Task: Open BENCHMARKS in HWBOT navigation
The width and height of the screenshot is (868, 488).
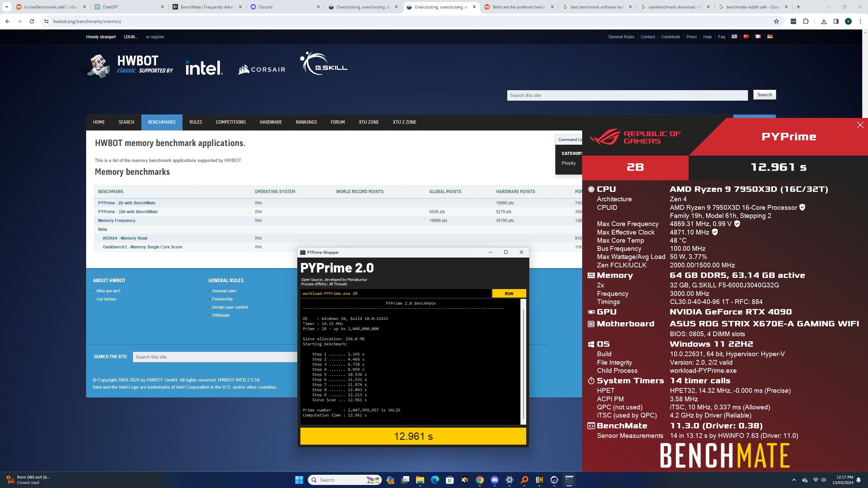Action: (x=162, y=122)
